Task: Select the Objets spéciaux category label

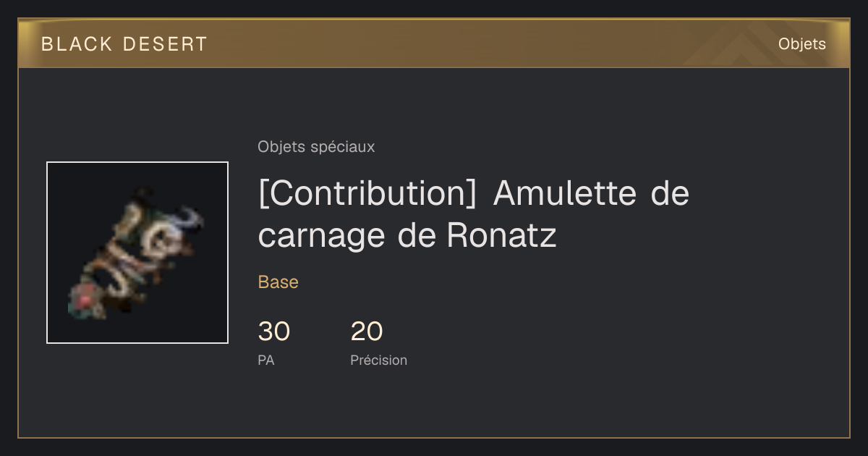Action: (x=316, y=147)
